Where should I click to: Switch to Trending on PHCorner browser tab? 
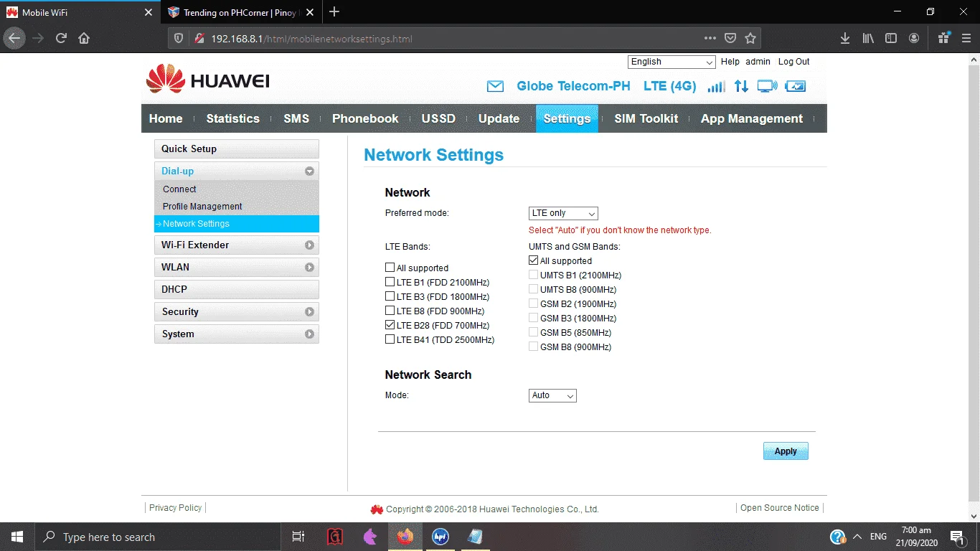[240, 12]
